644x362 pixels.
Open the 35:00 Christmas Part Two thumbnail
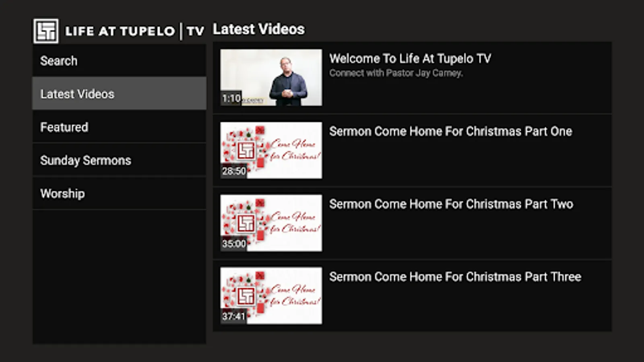pos(271,223)
